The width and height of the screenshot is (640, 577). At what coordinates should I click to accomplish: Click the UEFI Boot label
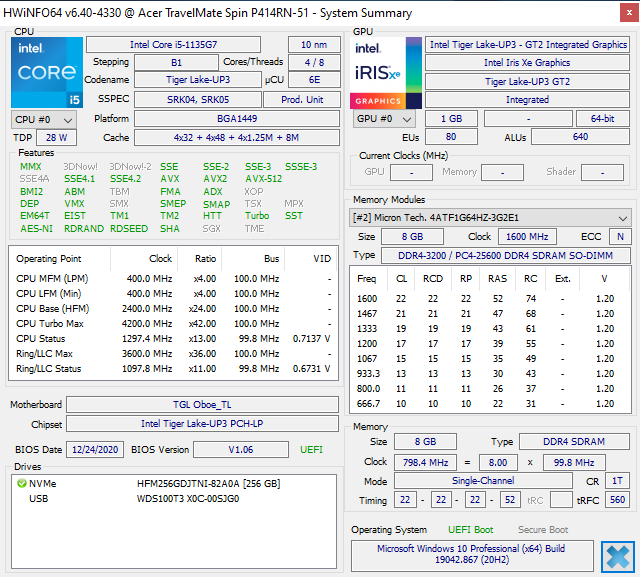click(471, 530)
